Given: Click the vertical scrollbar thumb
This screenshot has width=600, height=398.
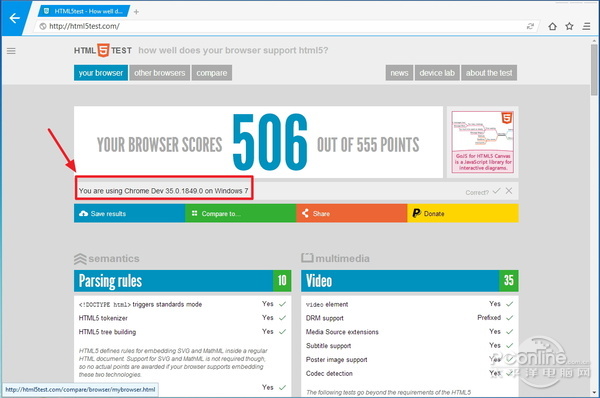Looking at the screenshot, I should point(594,70).
